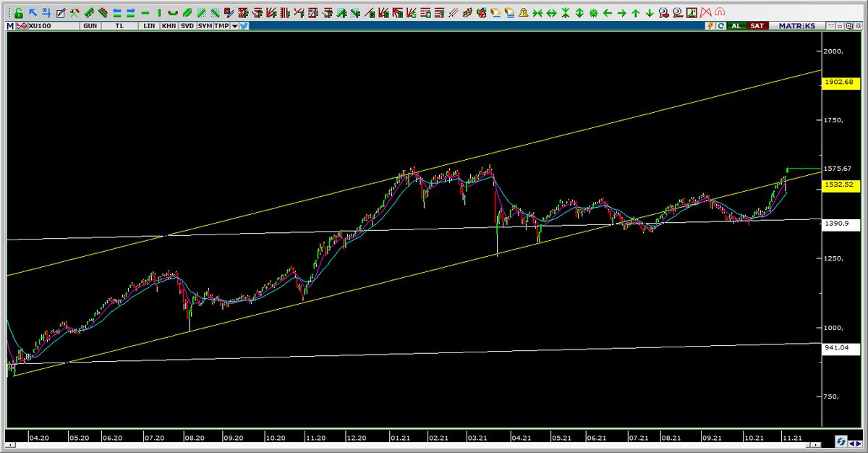Open the window menu triangle next to MATRIKS
Image resolution: width=868 pixels, height=453 pixels.
(831, 26)
